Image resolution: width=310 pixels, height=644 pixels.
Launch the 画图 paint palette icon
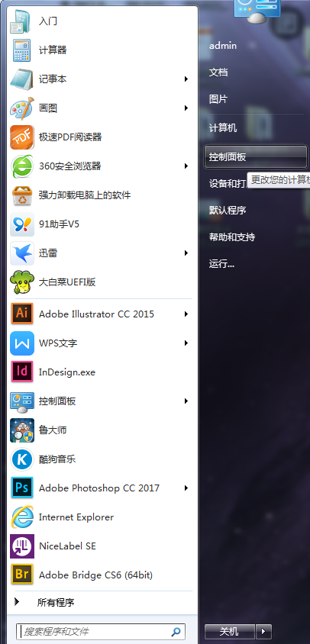(22, 108)
